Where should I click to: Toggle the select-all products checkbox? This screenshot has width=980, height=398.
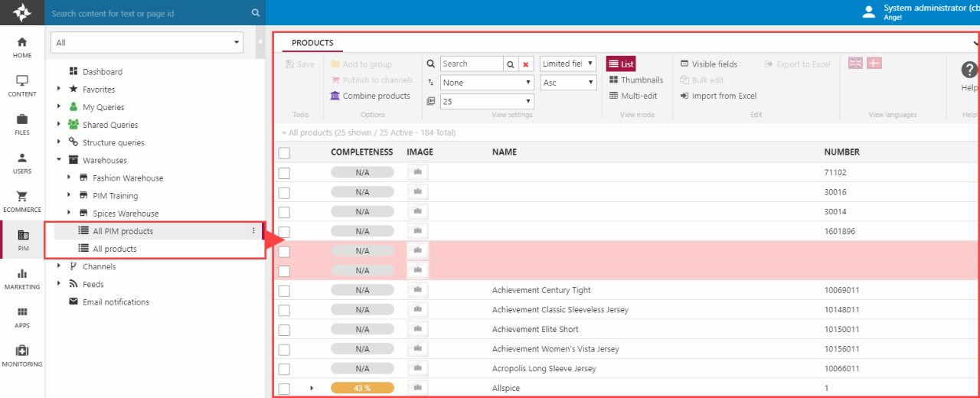pyautogui.click(x=284, y=152)
